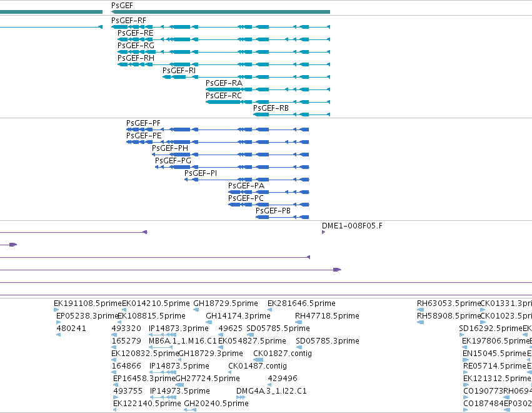
Task: Click the PsGEF gene label
Action: 122,6
